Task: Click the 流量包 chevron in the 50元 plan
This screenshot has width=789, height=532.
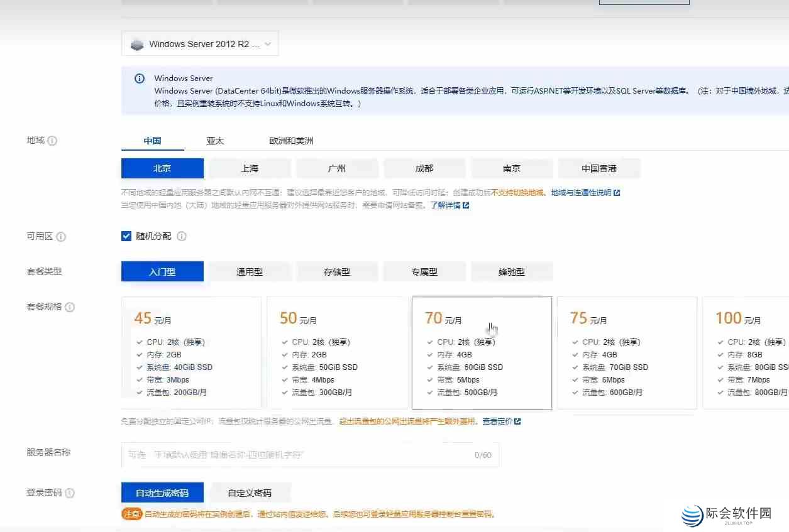Action: 284,392
